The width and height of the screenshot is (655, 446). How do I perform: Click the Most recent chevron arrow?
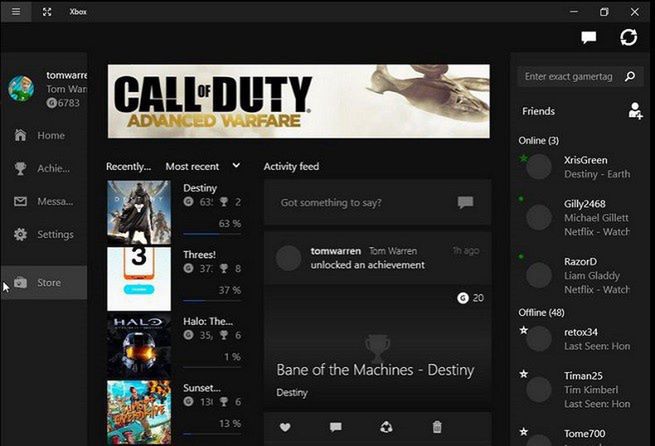tap(236, 166)
